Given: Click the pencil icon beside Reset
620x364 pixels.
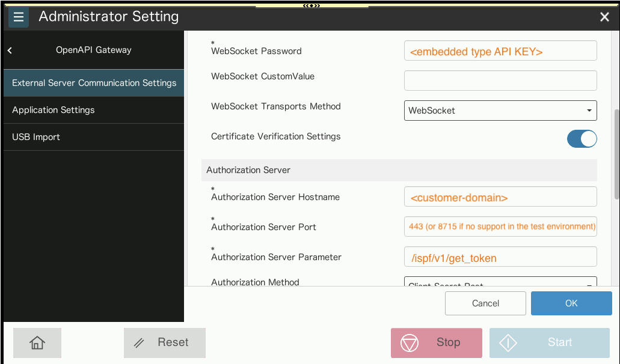Looking at the screenshot, I should (139, 342).
